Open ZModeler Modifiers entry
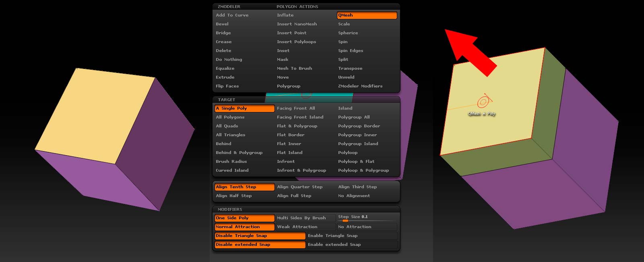Screen dimensions: 644x262 pos(360,86)
